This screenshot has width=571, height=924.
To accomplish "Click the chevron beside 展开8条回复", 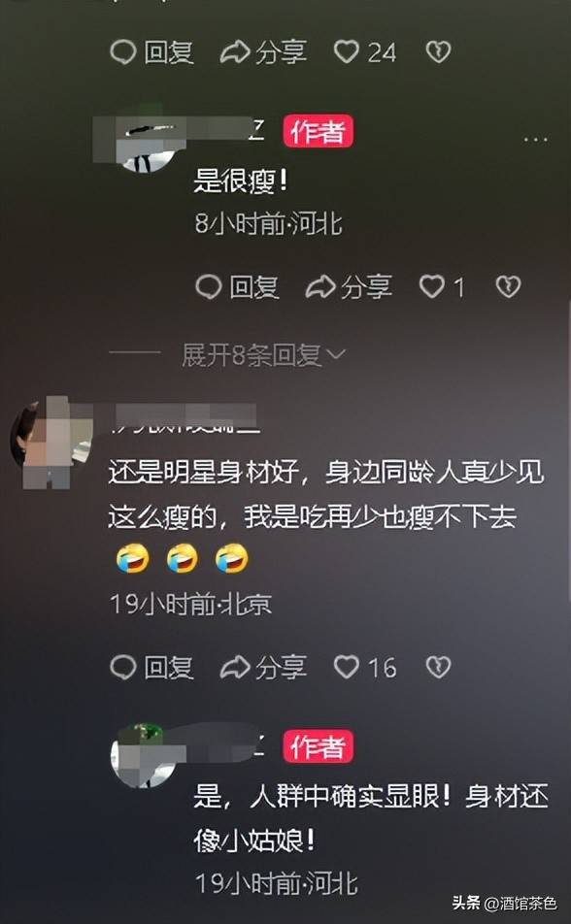I will 336,355.
